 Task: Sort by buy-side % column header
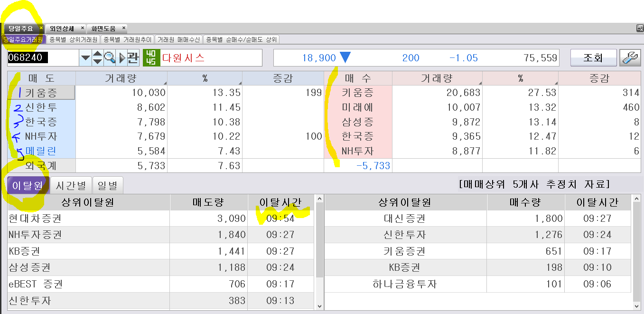point(521,78)
